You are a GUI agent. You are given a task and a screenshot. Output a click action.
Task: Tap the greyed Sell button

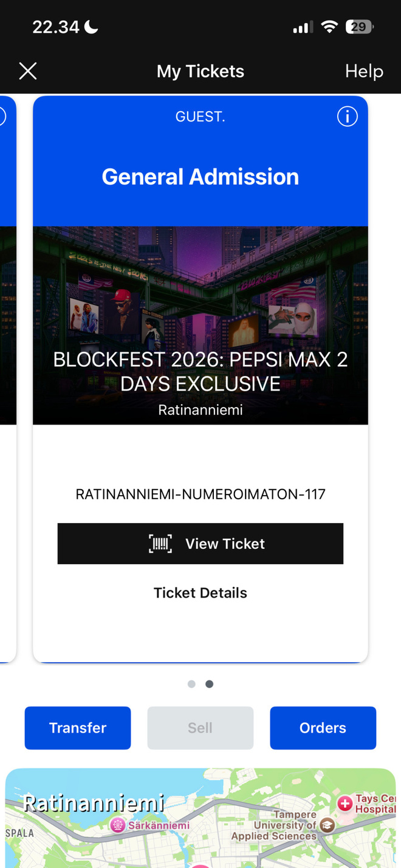tap(200, 728)
